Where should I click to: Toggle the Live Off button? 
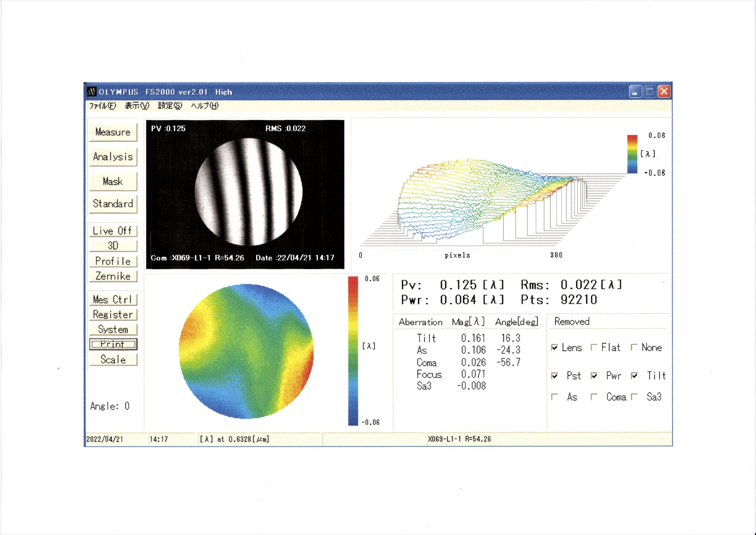pyautogui.click(x=113, y=231)
